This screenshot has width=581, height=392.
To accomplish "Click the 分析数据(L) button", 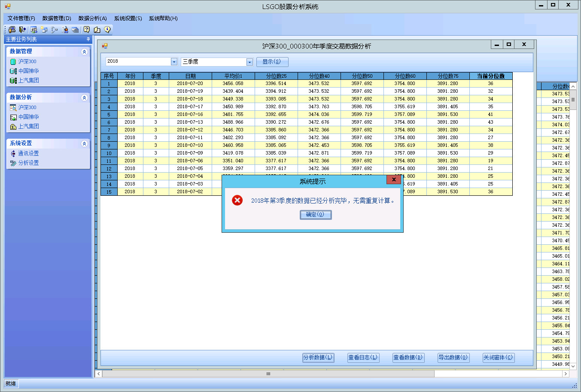I will click(318, 357).
